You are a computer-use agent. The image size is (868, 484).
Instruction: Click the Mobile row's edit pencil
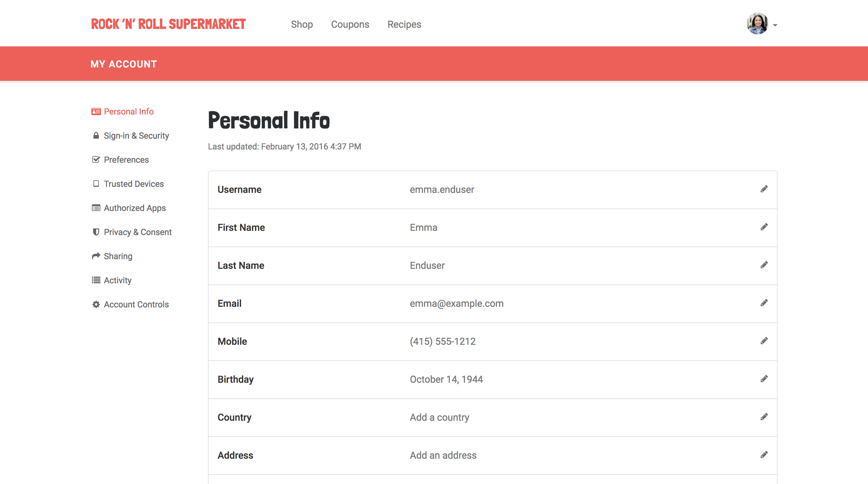tap(764, 341)
